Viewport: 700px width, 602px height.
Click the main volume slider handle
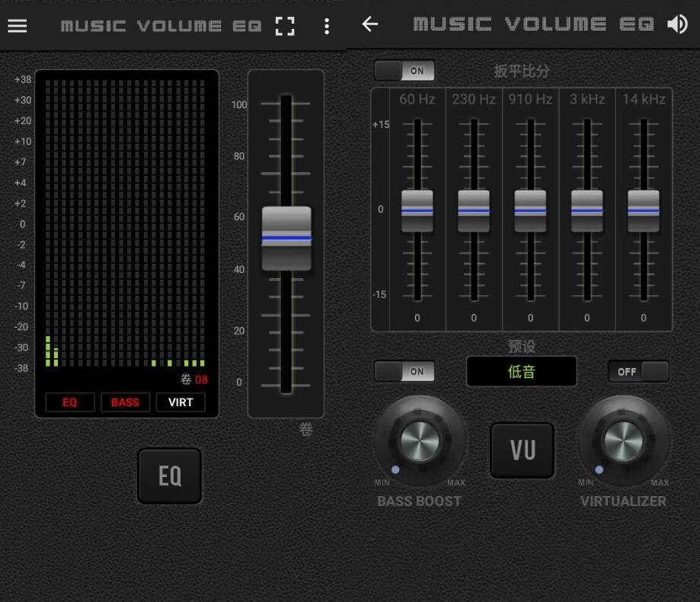[x=286, y=238]
